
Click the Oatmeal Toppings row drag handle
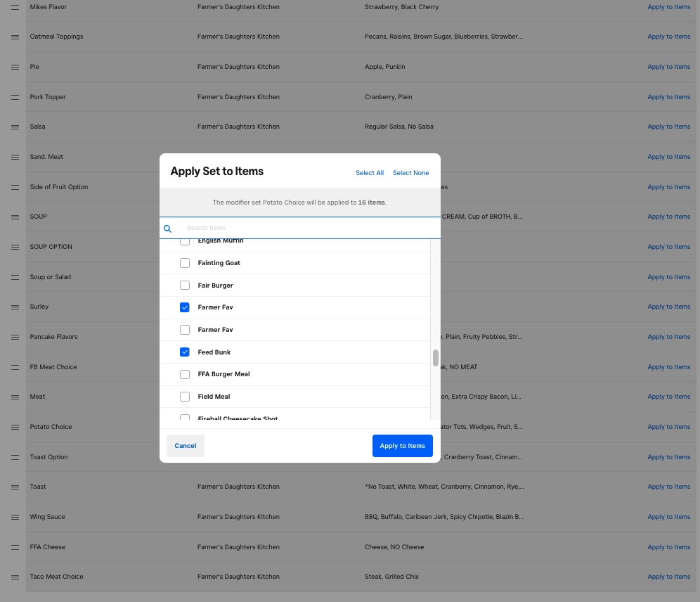(x=15, y=37)
